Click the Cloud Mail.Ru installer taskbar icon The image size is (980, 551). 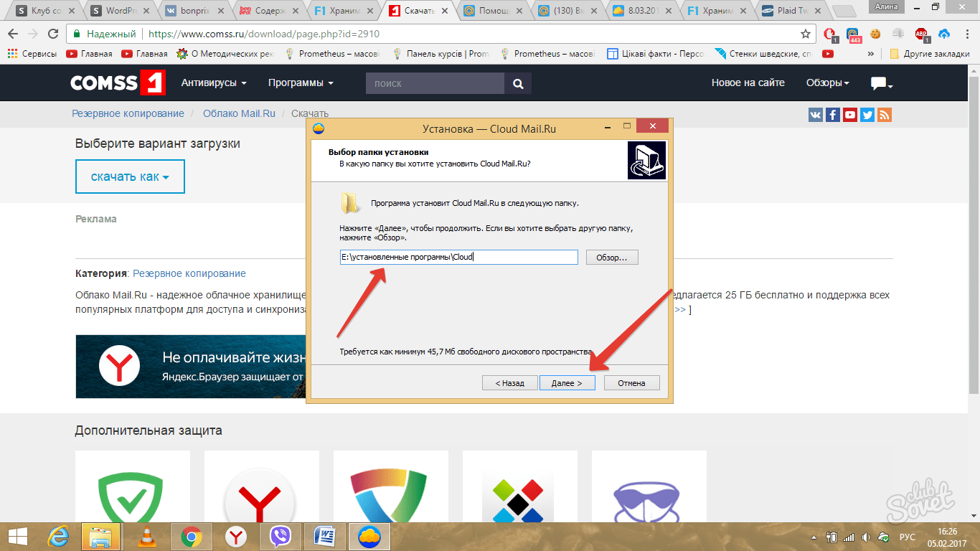click(369, 536)
